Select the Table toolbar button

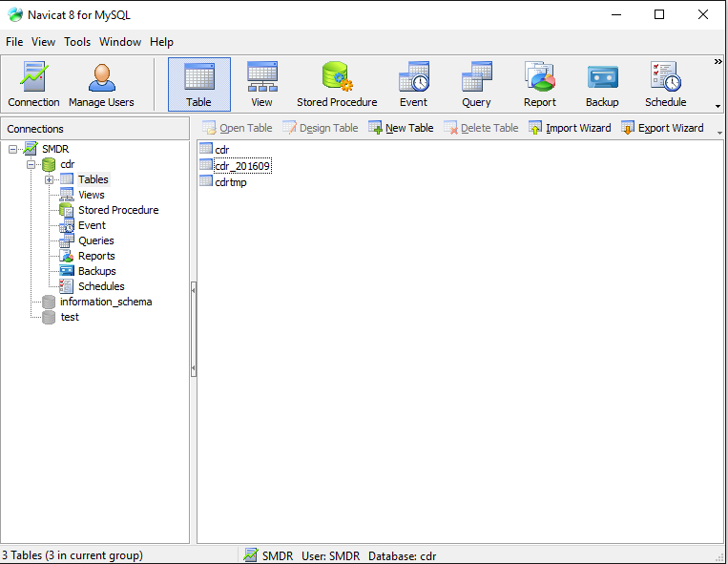[199, 85]
